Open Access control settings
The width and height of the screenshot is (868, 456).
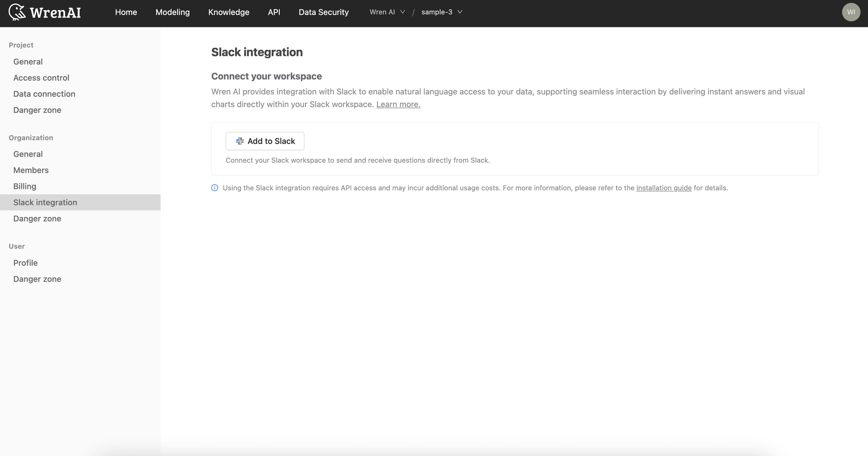click(x=41, y=77)
